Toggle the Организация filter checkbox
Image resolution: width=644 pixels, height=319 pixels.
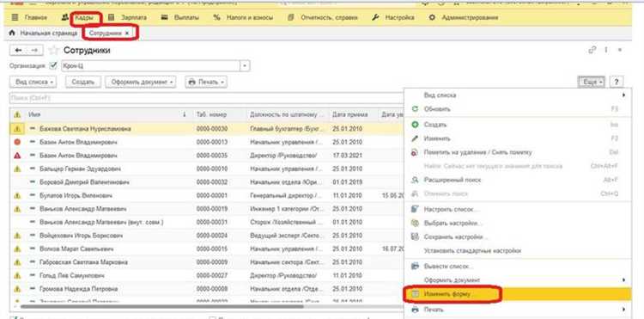(52, 65)
